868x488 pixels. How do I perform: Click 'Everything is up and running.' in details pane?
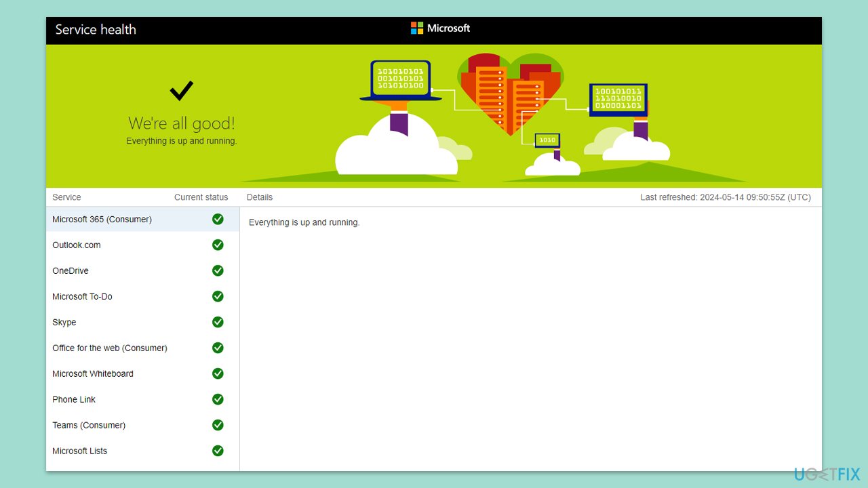(x=304, y=222)
